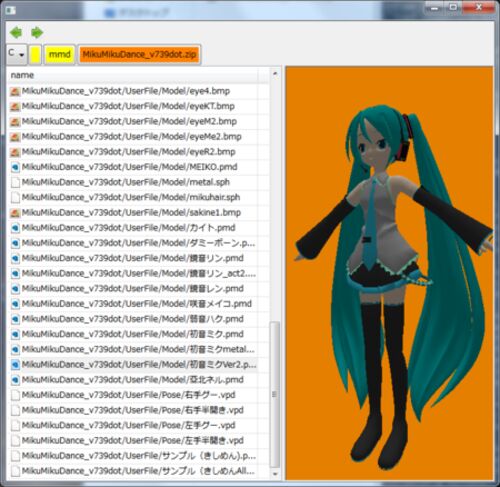Select the Pose/左手半開き.vpd file name

pos(133,440)
